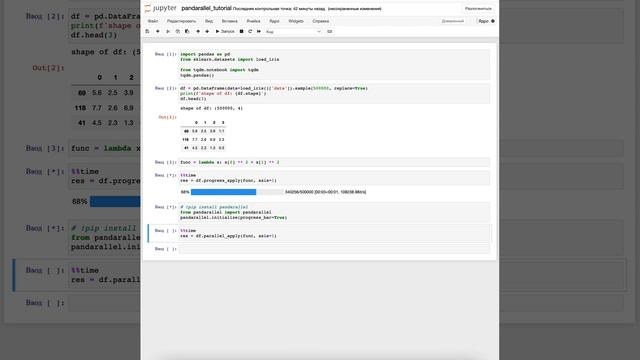Open the command palette keyboard icon
This screenshot has width=640, height=360.
330,31
